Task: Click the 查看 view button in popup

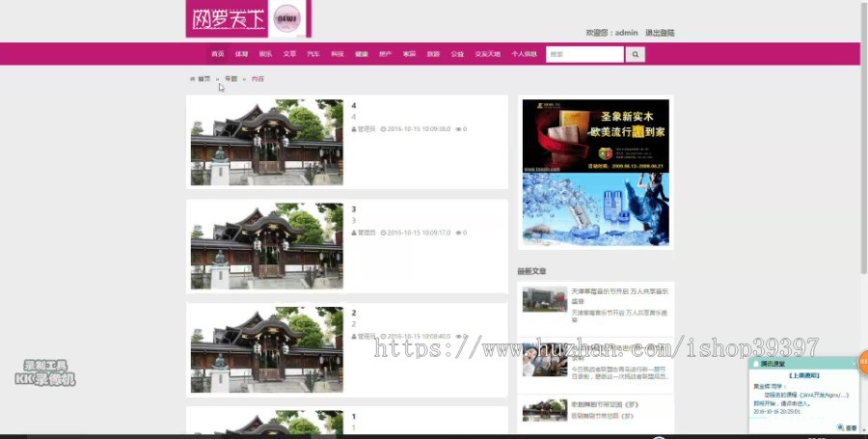Action: (848, 427)
